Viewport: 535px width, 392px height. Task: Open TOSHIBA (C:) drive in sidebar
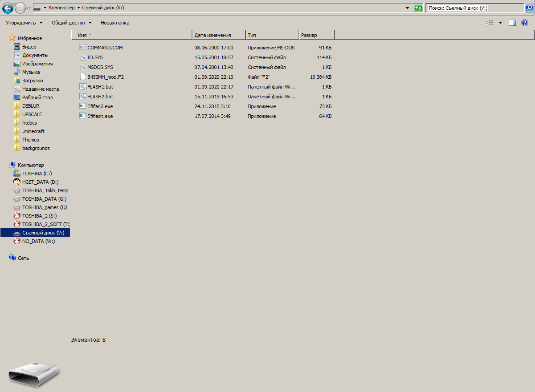(x=37, y=174)
